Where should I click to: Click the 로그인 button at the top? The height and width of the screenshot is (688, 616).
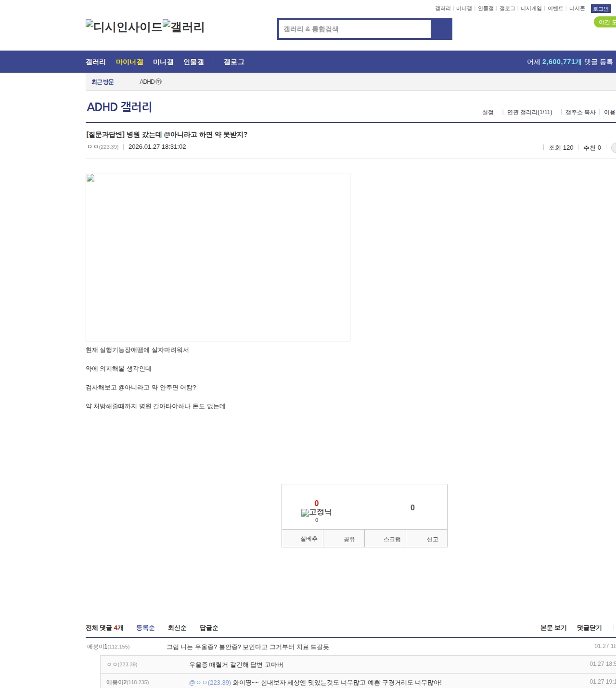(600, 9)
